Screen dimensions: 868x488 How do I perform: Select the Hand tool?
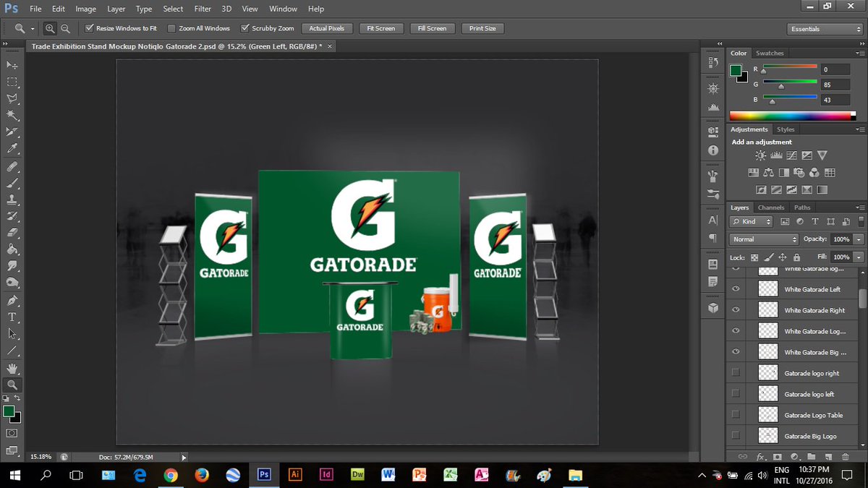[x=12, y=368]
